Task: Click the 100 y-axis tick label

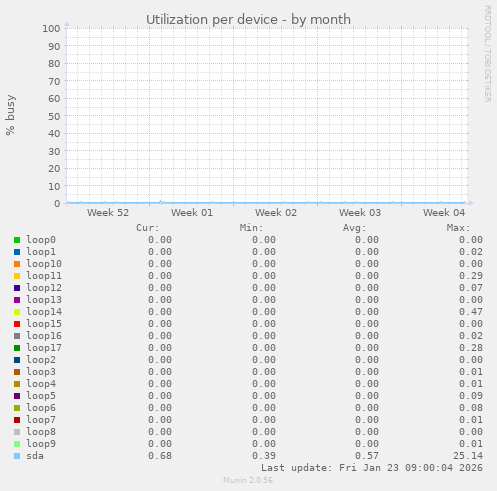Action: point(51,29)
